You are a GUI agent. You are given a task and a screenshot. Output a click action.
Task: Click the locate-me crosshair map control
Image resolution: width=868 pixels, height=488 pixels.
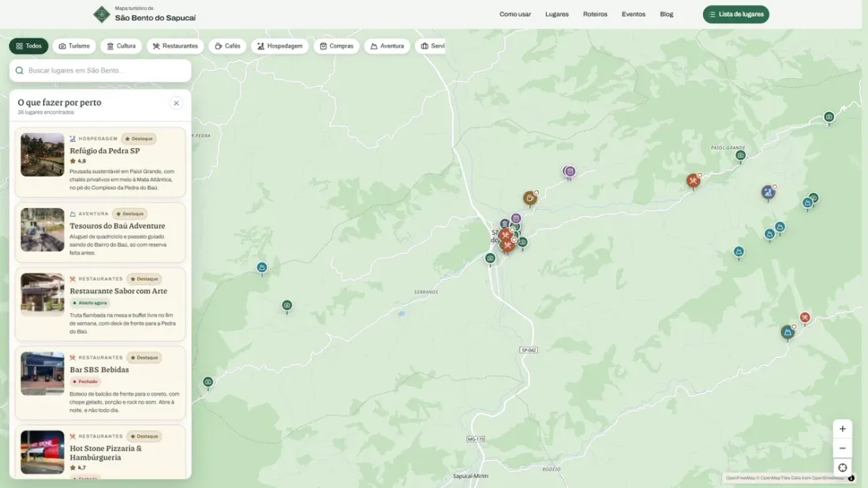(842, 468)
